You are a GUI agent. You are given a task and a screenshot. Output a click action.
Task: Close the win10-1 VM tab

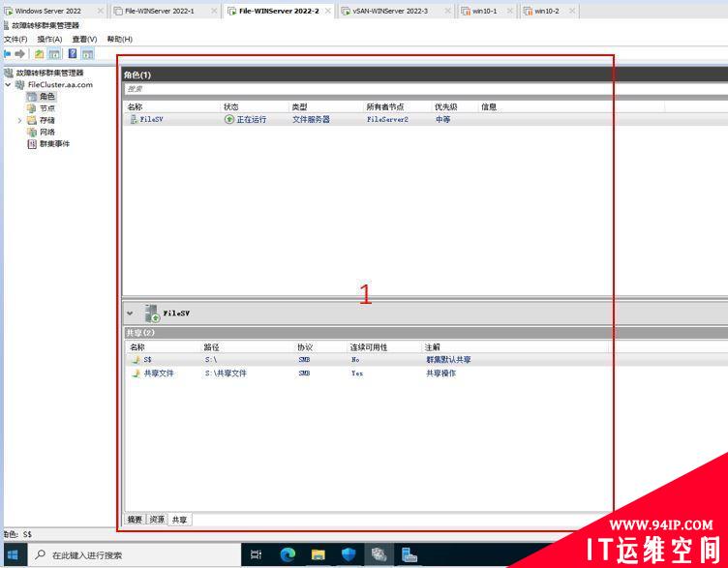[x=510, y=11]
